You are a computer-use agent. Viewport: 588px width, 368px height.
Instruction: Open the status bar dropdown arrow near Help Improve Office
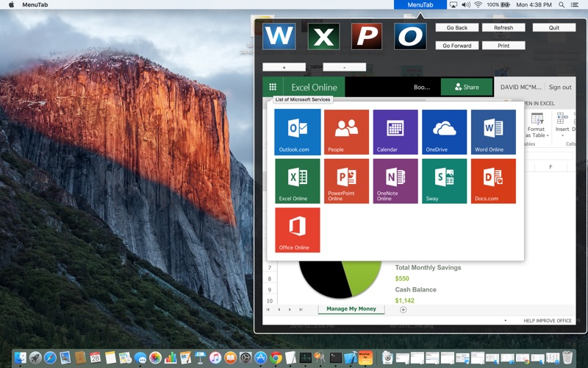(506, 321)
